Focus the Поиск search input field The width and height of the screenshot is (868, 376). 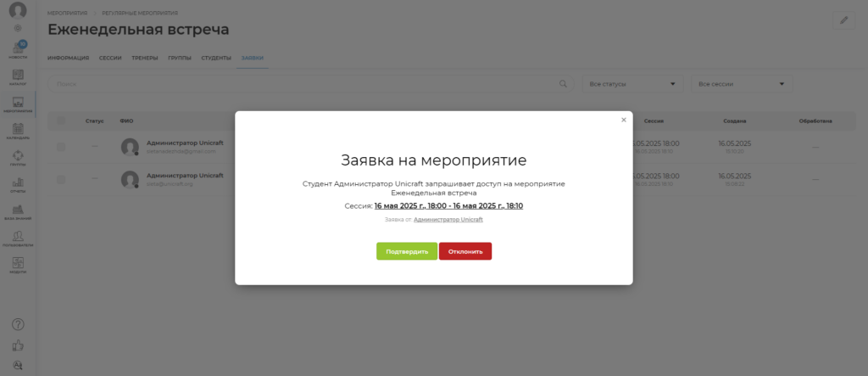(311, 84)
